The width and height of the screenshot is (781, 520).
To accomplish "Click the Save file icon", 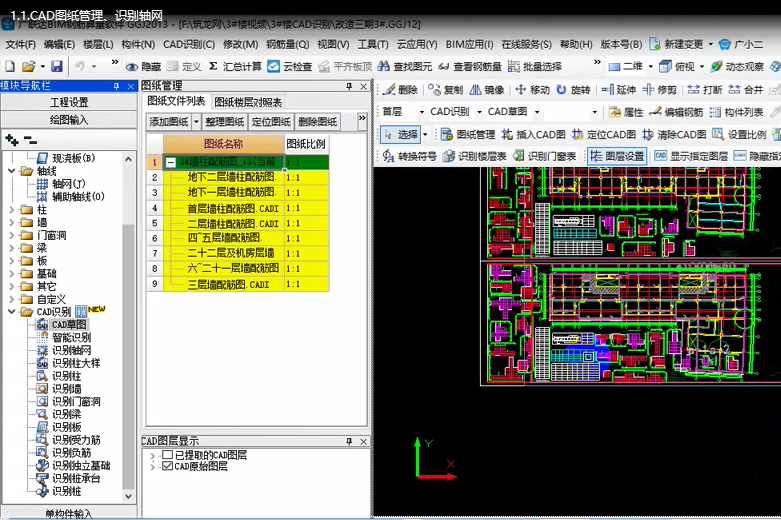I will coord(56,66).
